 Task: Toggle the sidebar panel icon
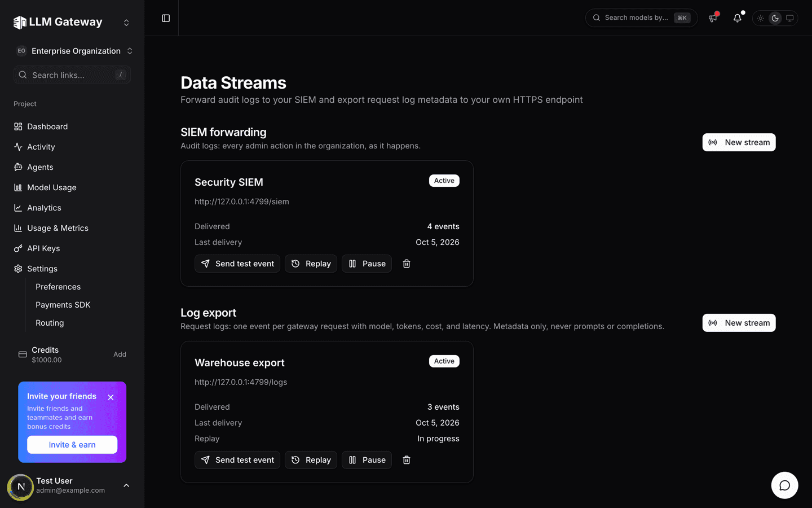click(166, 18)
